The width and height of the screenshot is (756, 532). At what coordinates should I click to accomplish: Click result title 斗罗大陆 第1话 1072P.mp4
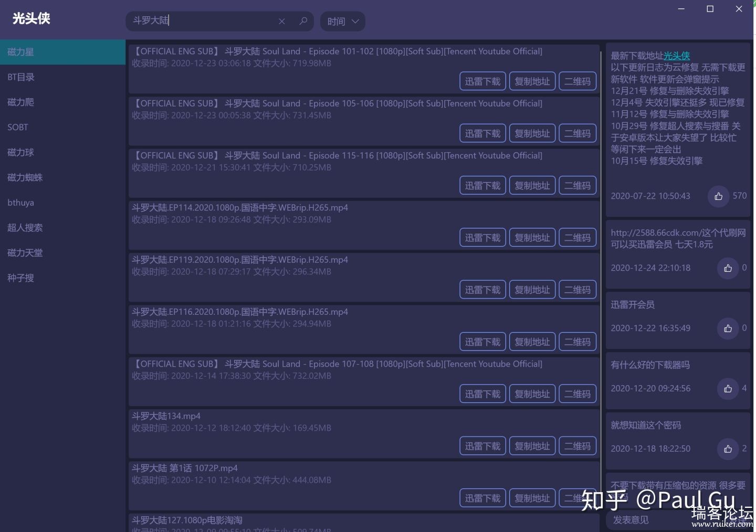[184, 468]
